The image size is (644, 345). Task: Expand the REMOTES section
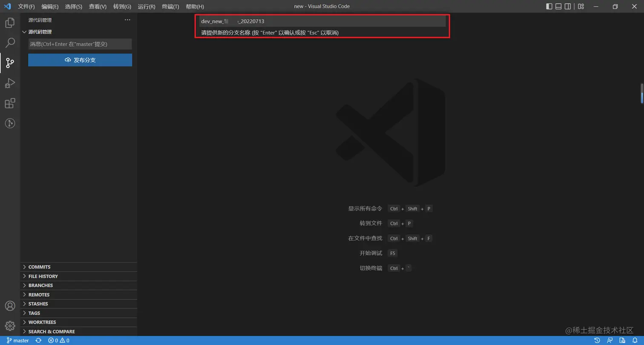pyautogui.click(x=79, y=294)
